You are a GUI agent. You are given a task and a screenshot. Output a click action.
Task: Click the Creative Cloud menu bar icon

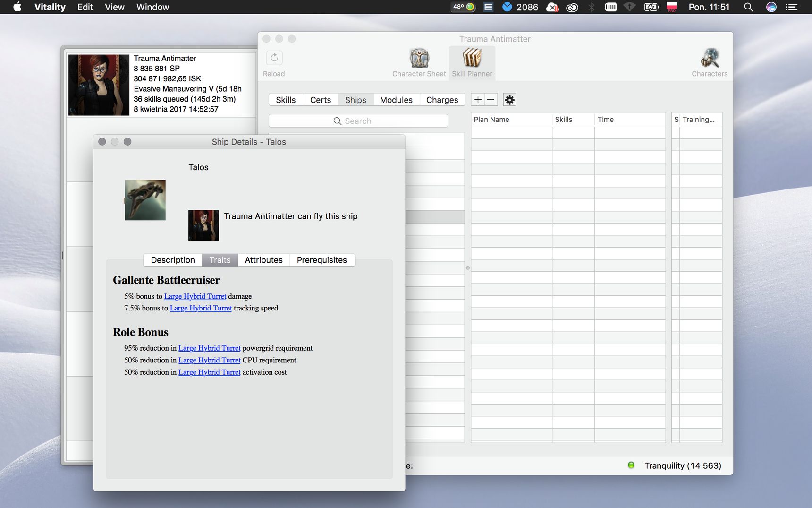click(572, 7)
